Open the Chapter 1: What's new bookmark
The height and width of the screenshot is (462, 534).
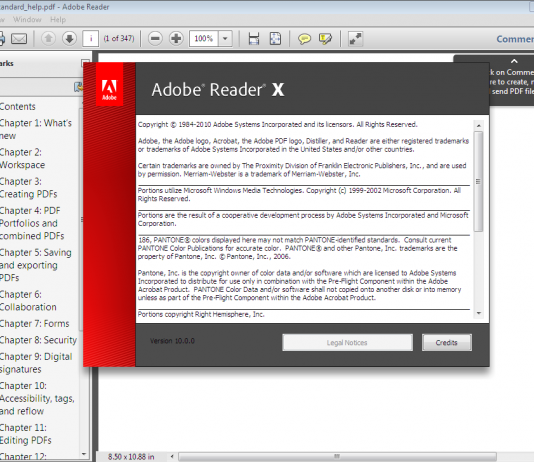(x=36, y=129)
